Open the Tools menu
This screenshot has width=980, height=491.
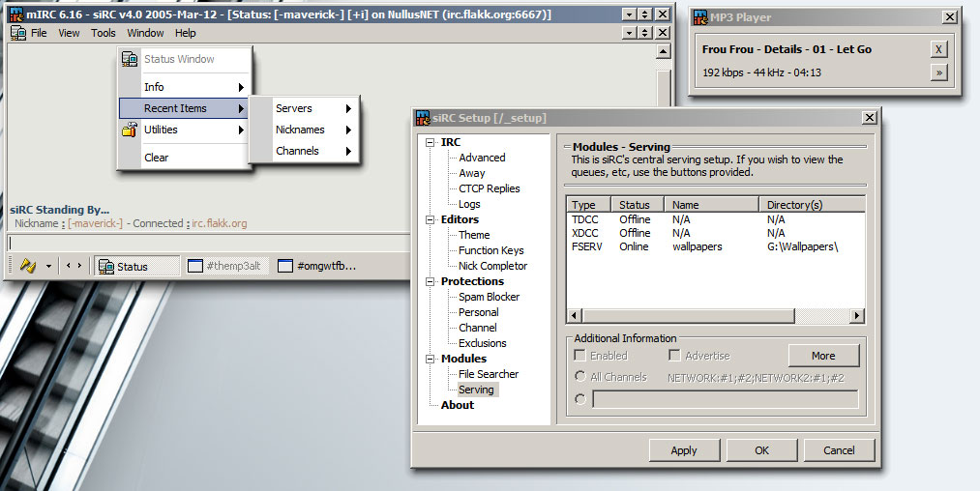click(x=104, y=33)
